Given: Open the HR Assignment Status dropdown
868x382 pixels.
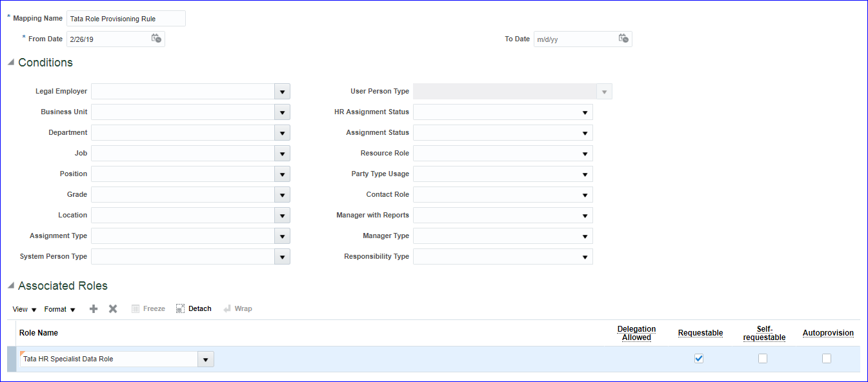Looking at the screenshot, I should 585,112.
